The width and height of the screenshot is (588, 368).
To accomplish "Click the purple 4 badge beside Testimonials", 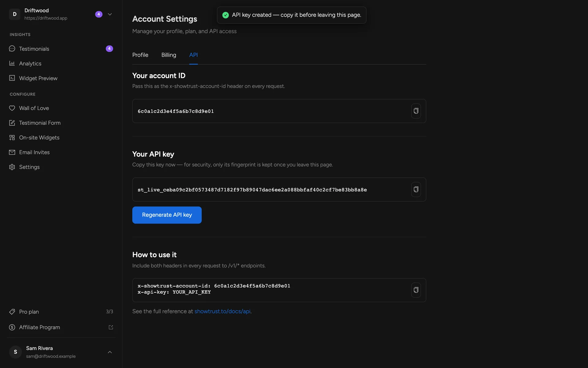I will [109, 48].
